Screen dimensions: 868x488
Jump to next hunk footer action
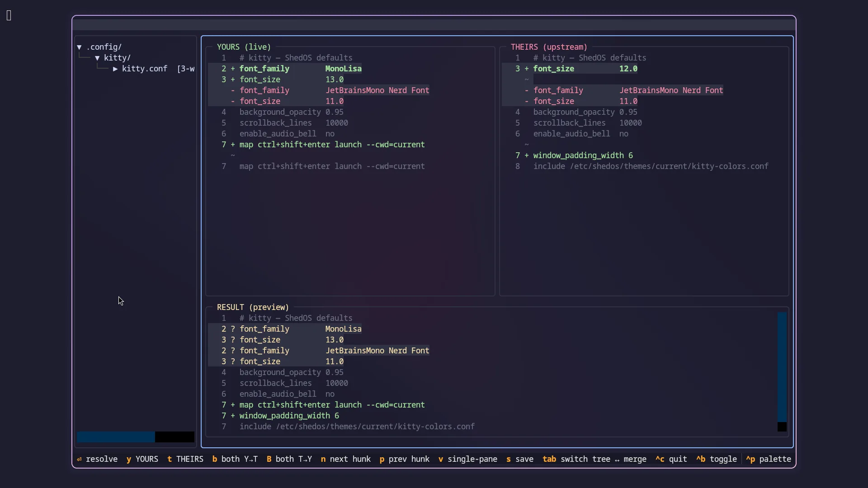pyautogui.click(x=346, y=459)
